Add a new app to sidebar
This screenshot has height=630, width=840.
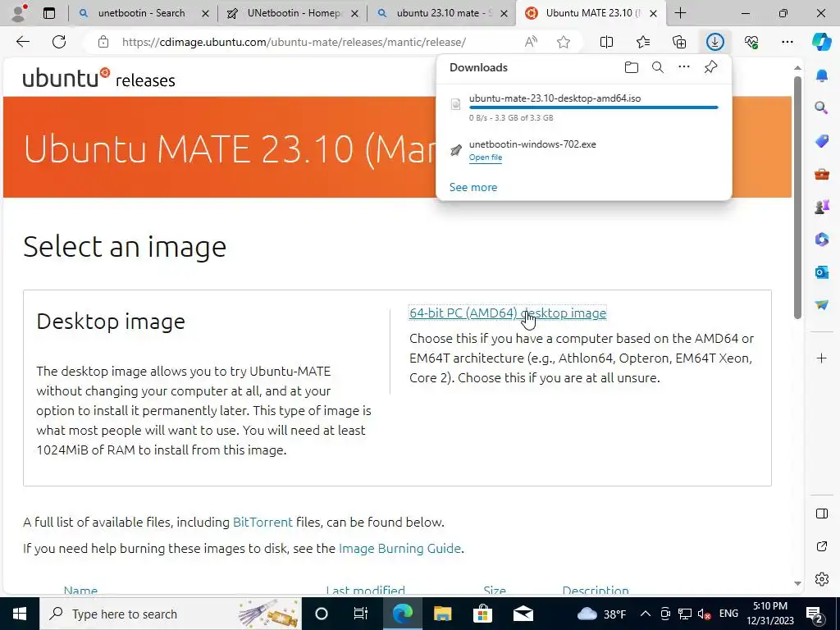click(822, 358)
